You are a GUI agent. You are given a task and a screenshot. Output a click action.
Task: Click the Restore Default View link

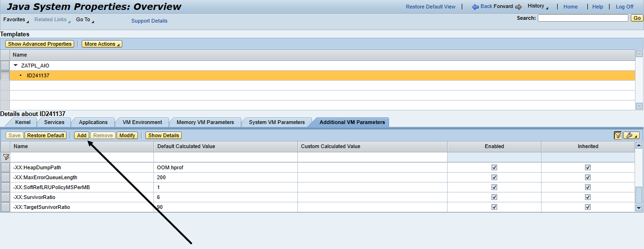(431, 7)
